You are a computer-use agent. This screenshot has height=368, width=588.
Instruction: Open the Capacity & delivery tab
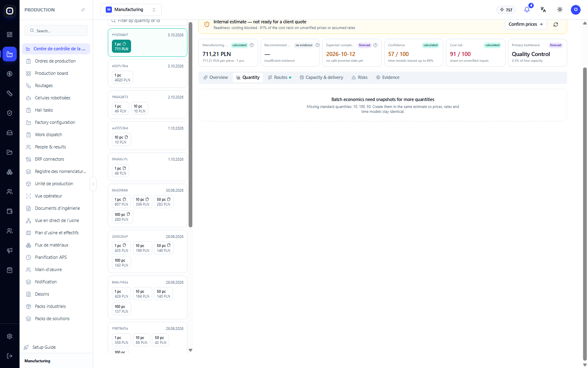pyautogui.click(x=322, y=77)
